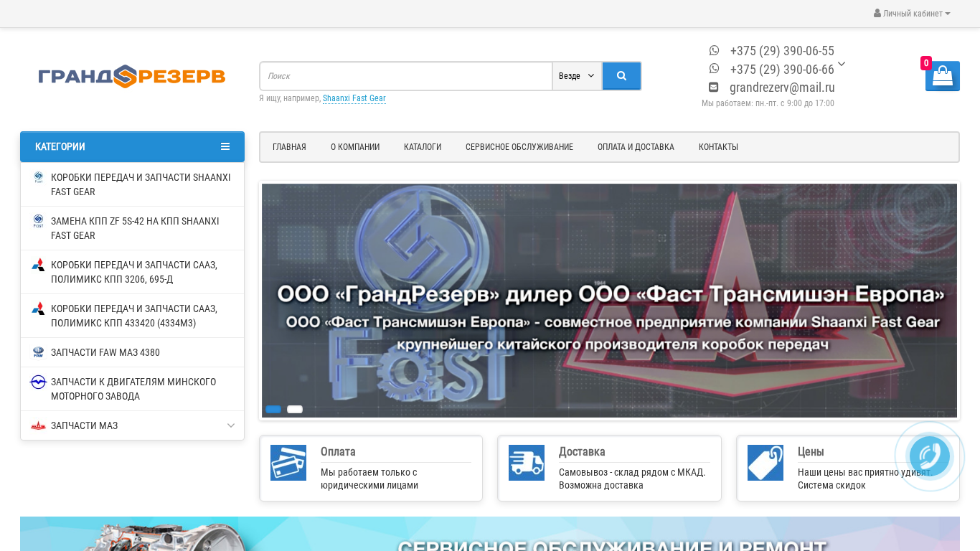Click into the Поиск search field
This screenshot has width=980, height=551.
(x=405, y=76)
